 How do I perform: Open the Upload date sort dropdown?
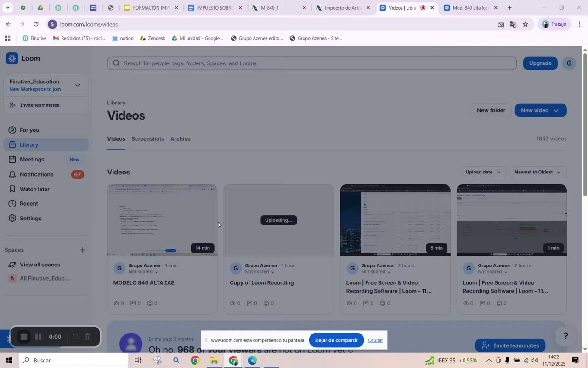click(x=483, y=172)
